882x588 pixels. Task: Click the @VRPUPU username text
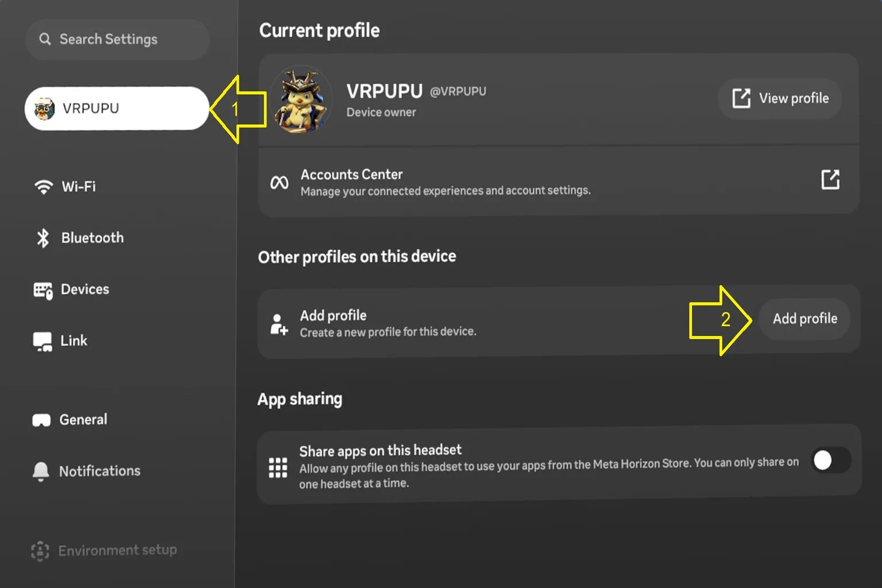[458, 91]
